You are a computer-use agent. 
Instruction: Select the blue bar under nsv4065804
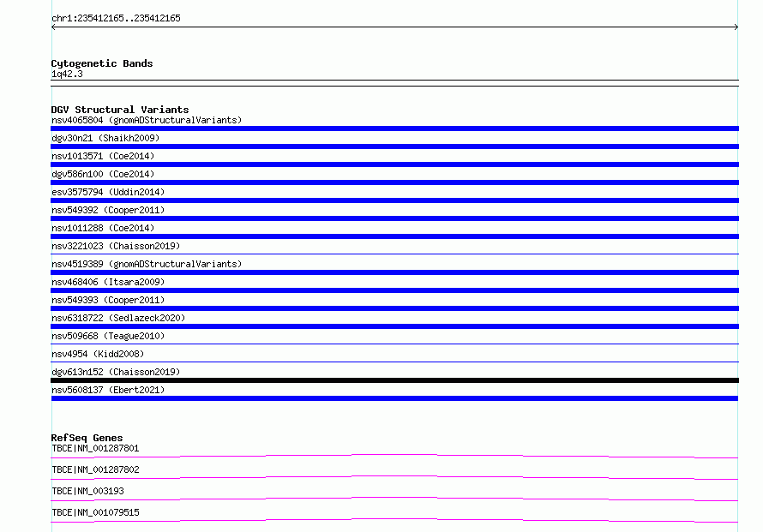pyautogui.click(x=394, y=129)
